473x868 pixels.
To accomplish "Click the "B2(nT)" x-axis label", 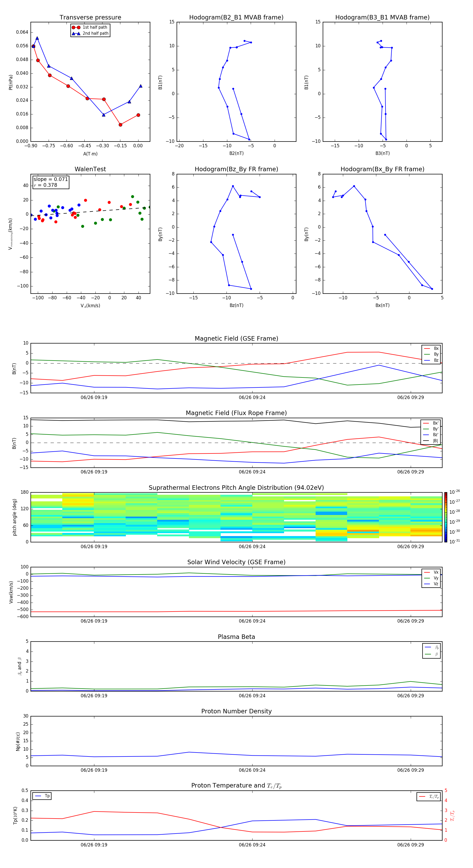I will tap(236, 153).
